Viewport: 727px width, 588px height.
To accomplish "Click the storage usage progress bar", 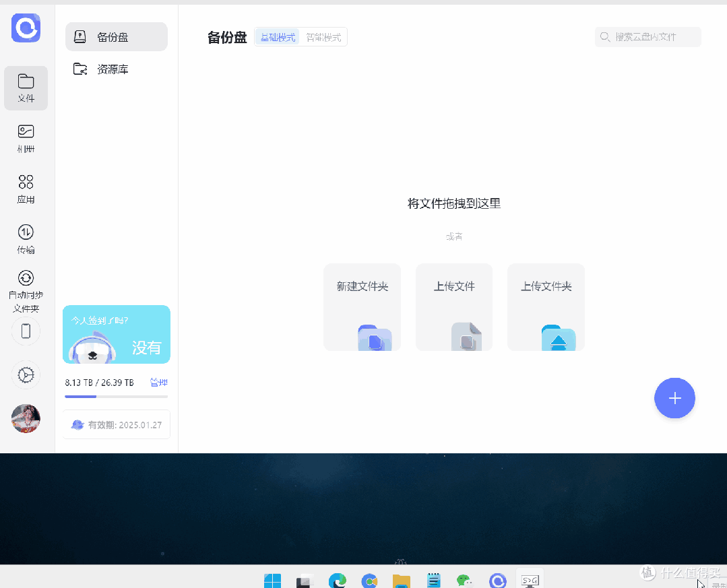I will coord(117,397).
